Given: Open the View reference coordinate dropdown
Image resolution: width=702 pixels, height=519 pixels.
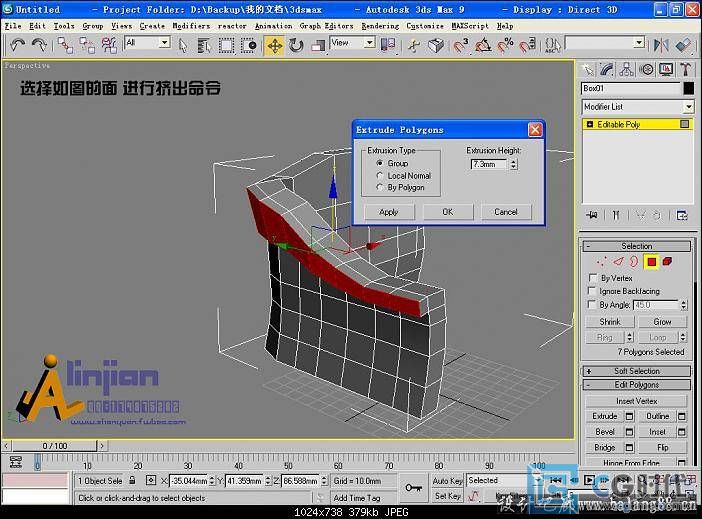Looking at the screenshot, I should click(353, 43).
